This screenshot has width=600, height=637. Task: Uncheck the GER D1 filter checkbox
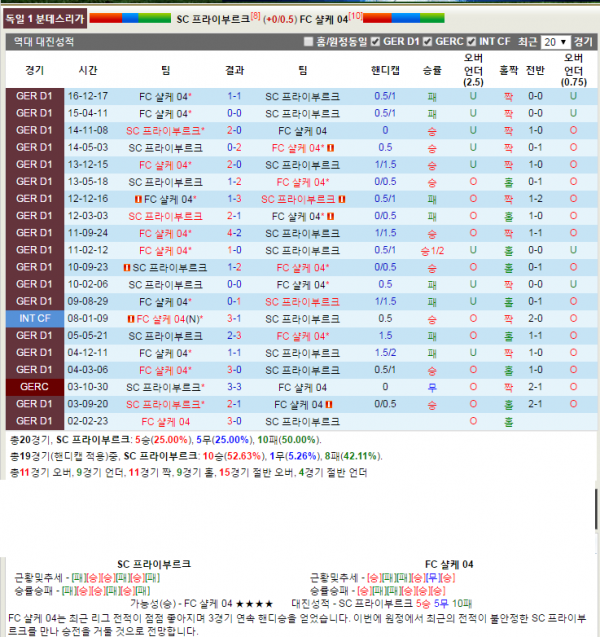(x=375, y=41)
